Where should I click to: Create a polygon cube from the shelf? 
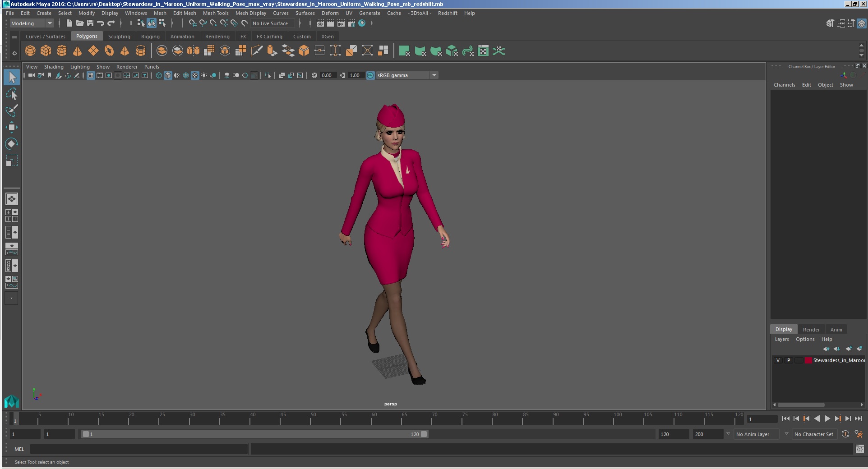point(46,51)
